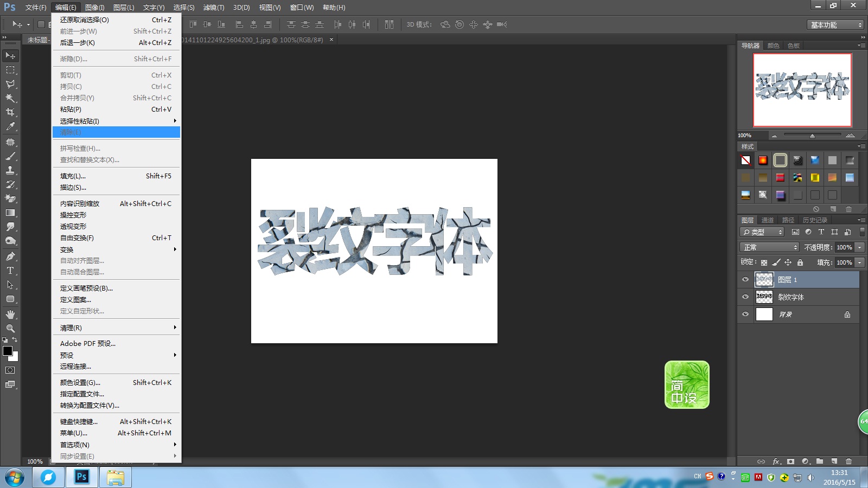Toggle Auto-Select checkbox in options bar
The width and height of the screenshot is (868, 488).
coord(41,24)
